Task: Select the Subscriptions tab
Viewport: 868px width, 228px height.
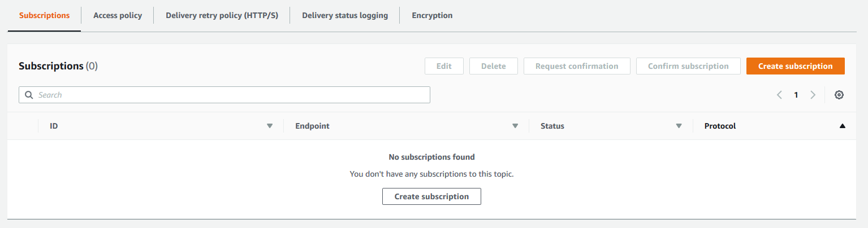Action: coord(44,15)
